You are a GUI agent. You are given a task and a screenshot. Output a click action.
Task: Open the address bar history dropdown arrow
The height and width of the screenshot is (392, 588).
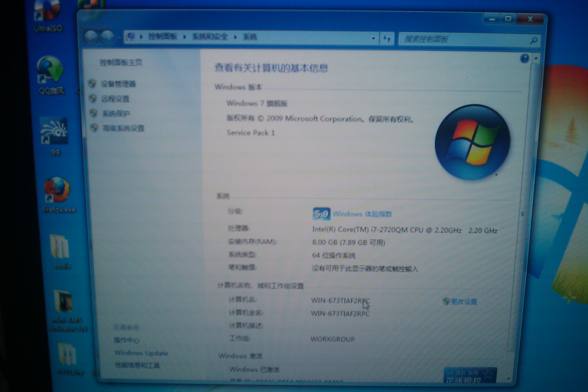[x=374, y=38]
